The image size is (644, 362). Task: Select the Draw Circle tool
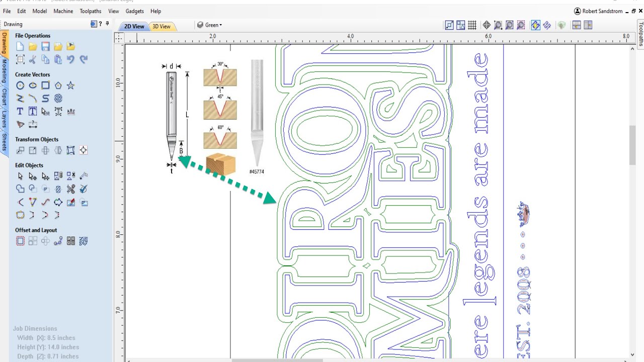coord(20,85)
